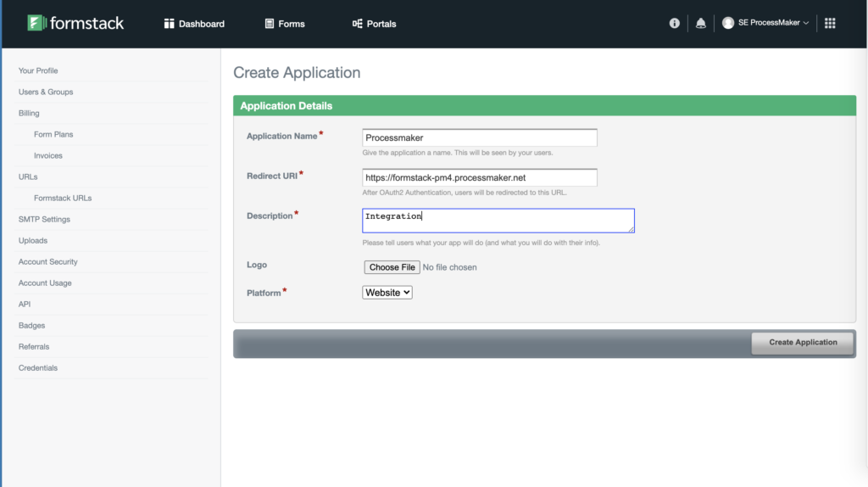868x487 pixels.
Task: Open the info help icon
Action: 674,23
